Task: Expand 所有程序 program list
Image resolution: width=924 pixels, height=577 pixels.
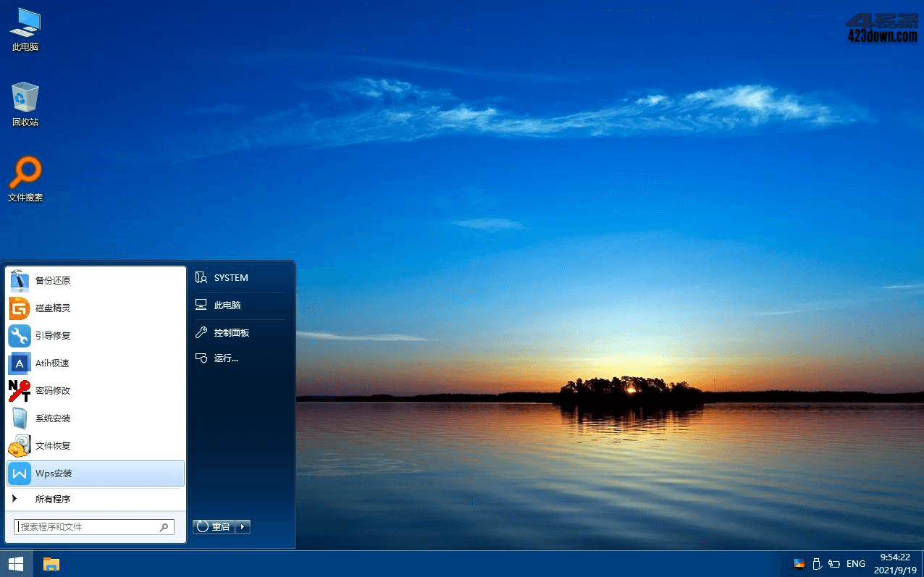Action: click(x=52, y=500)
